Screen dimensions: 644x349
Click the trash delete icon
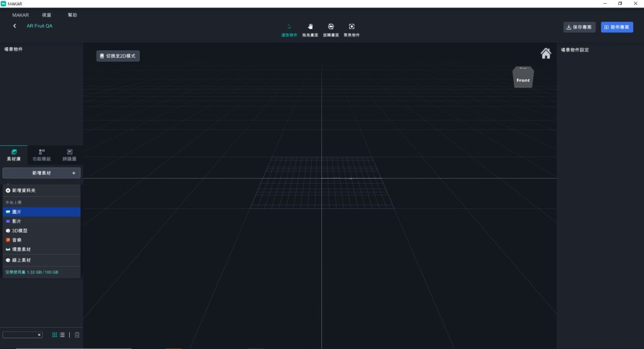(77, 335)
